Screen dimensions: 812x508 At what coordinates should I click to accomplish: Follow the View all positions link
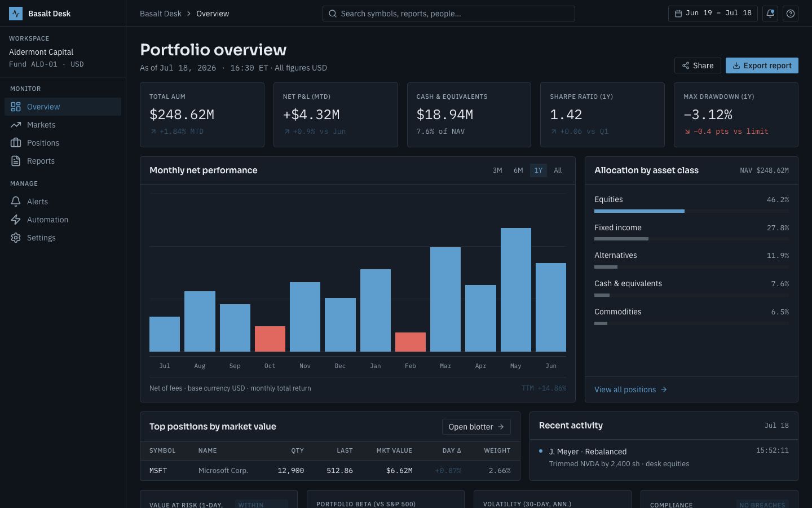[630, 389]
